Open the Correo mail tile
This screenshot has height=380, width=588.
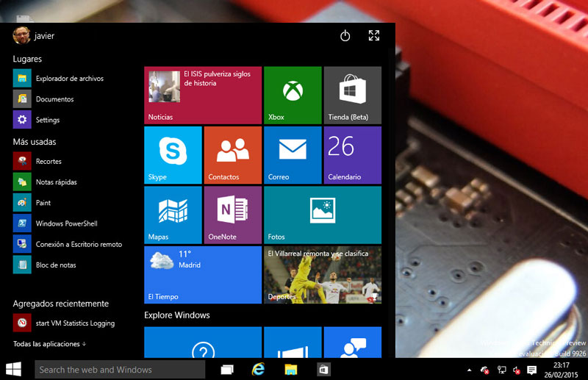pos(293,155)
